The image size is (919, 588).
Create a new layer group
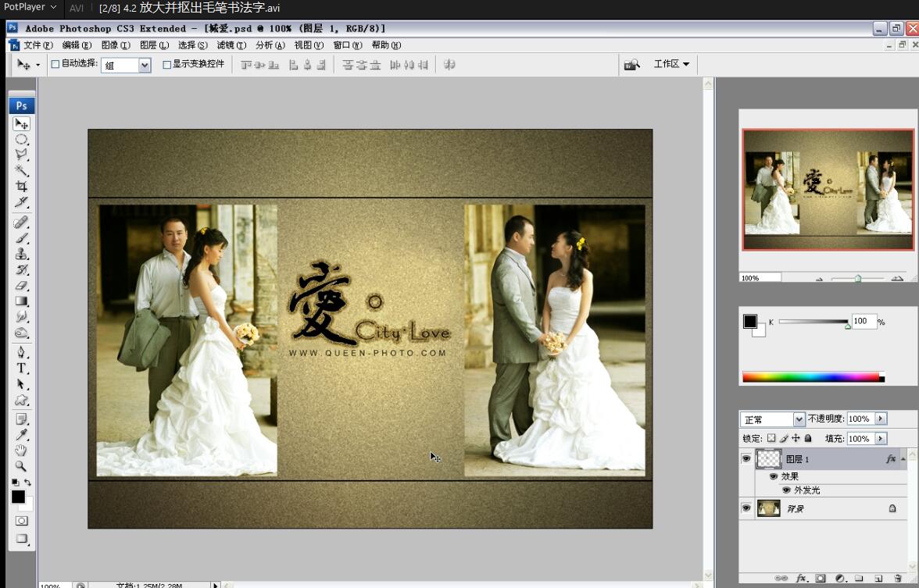[x=859, y=578]
